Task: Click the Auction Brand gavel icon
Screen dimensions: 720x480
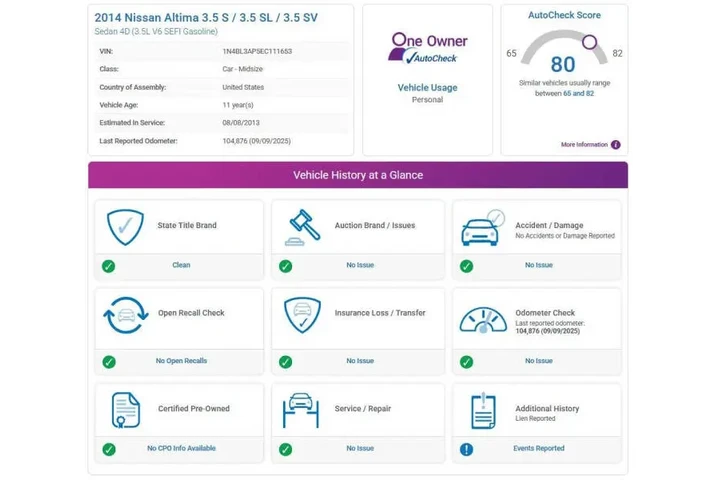Action: click(303, 227)
